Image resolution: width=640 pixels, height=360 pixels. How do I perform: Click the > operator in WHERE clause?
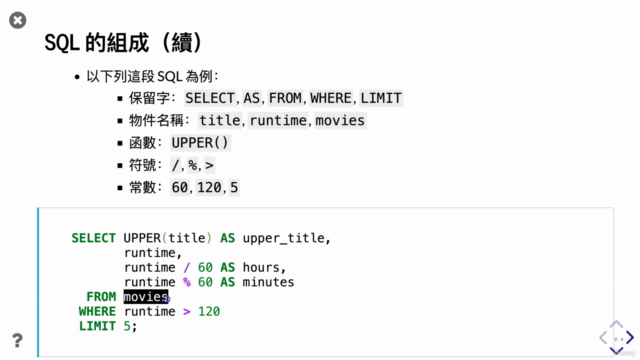(187, 311)
